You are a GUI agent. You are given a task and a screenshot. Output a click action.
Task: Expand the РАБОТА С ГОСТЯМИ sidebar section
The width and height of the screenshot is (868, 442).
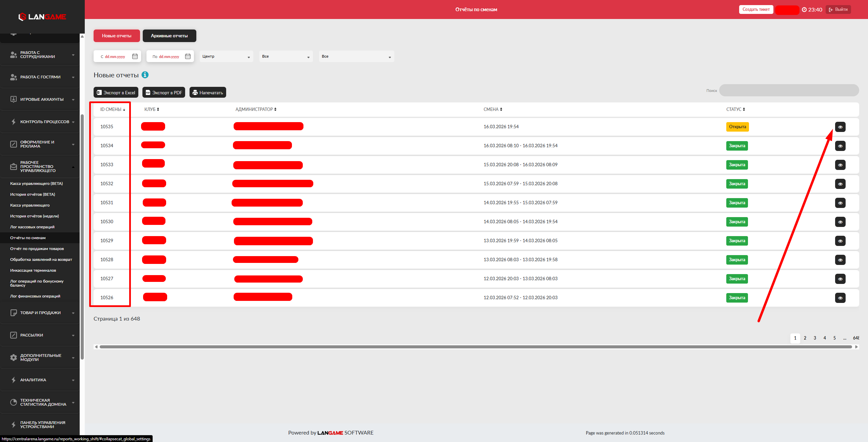[x=40, y=77]
